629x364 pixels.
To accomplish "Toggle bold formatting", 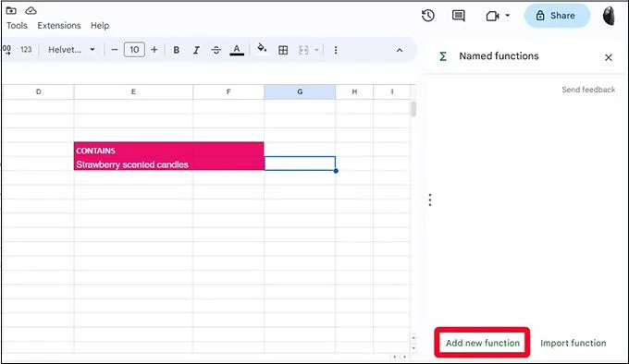I will (x=176, y=50).
